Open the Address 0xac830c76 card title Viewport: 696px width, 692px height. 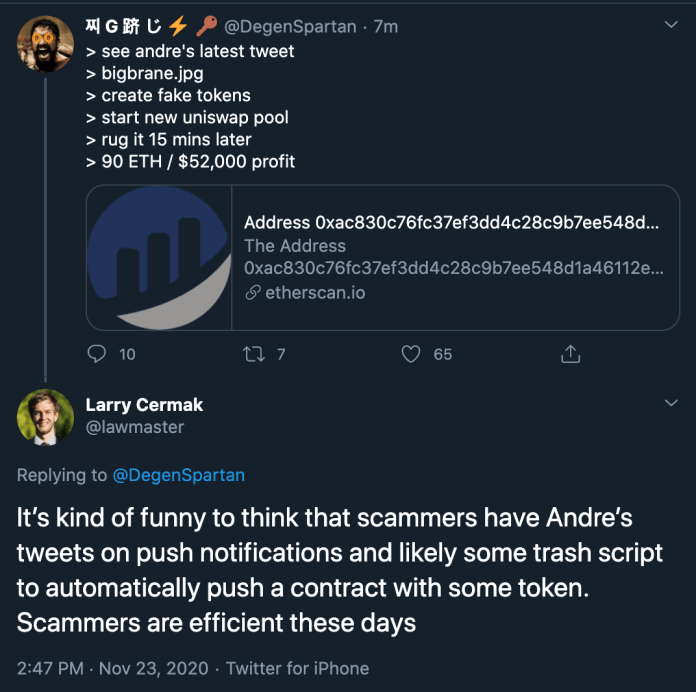tap(451, 223)
